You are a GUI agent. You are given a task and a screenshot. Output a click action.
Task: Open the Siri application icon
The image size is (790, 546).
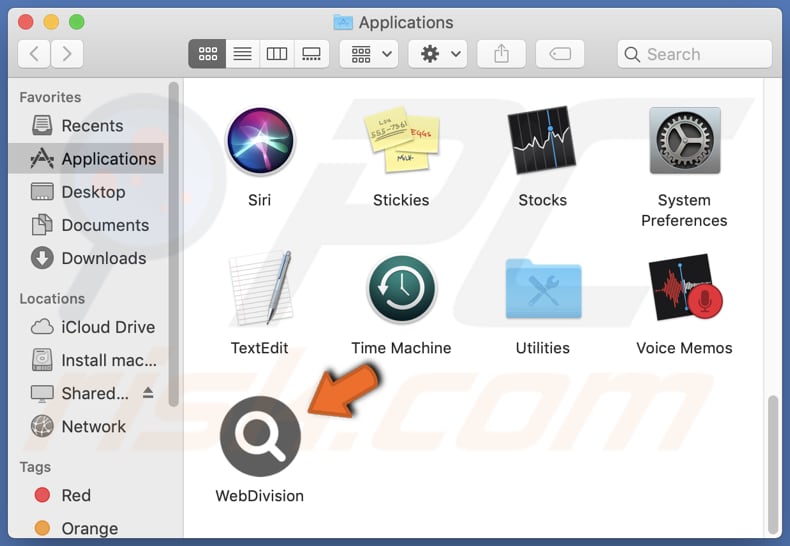[260, 141]
